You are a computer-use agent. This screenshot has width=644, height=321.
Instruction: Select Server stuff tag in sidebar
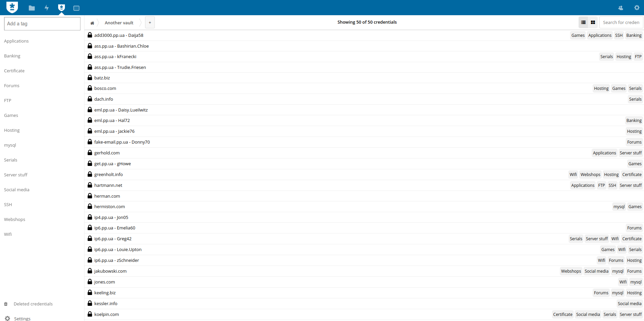click(16, 175)
